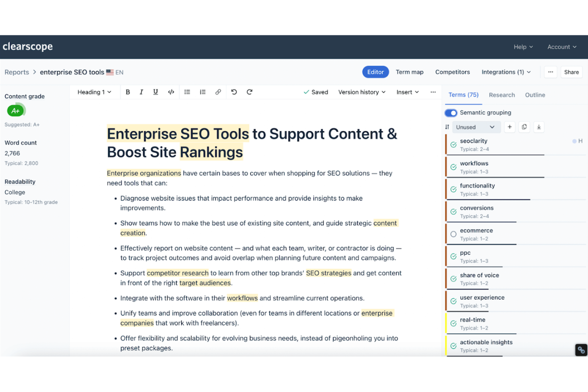Click the highlighted 'SEO strategies' term
This screenshot has height=392, width=588.
click(x=329, y=273)
